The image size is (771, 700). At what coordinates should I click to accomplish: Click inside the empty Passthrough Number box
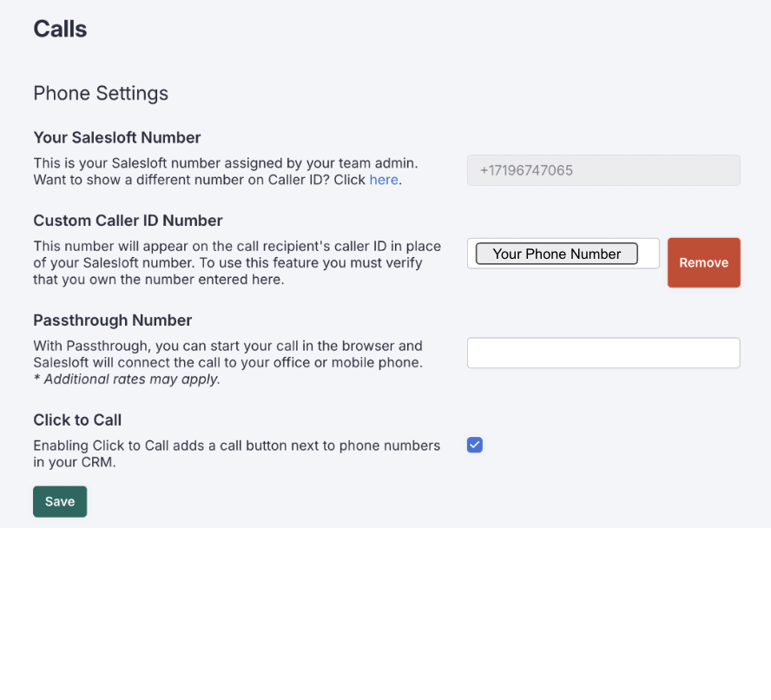click(x=603, y=353)
